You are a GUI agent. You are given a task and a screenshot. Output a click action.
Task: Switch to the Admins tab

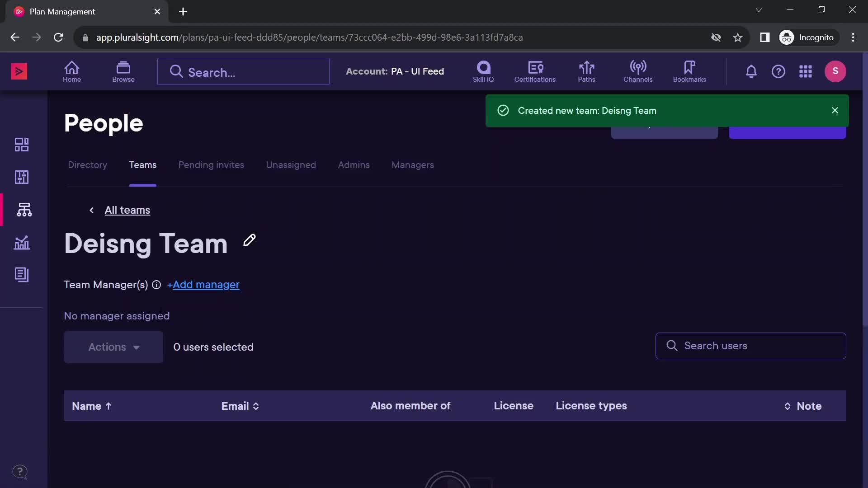pos(354,164)
